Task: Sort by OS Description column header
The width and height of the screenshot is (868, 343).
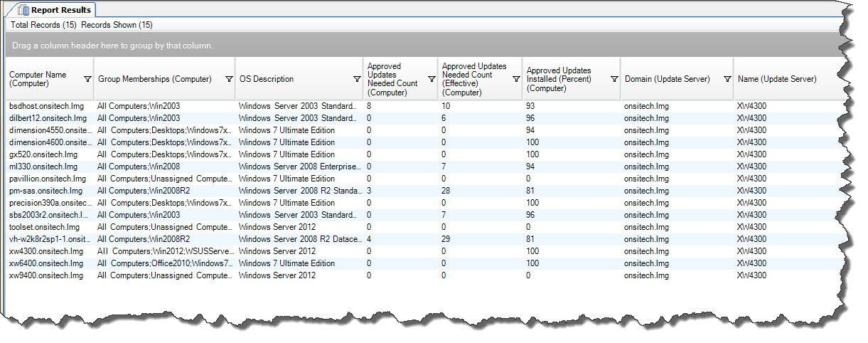Action: tap(267, 79)
